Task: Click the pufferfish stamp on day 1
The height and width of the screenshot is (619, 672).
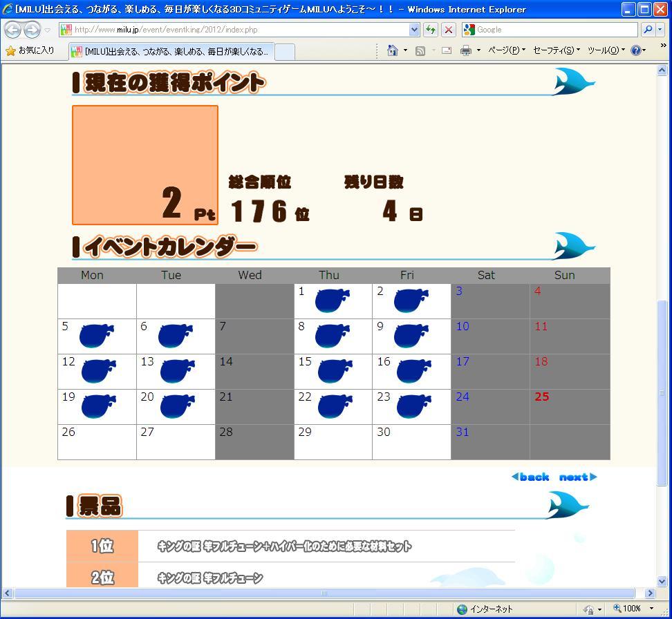Action: (x=333, y=301)
